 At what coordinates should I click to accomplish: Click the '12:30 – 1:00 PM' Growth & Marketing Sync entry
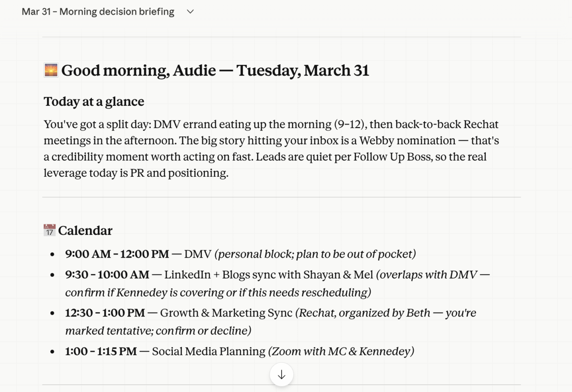[x=270, y=321]
